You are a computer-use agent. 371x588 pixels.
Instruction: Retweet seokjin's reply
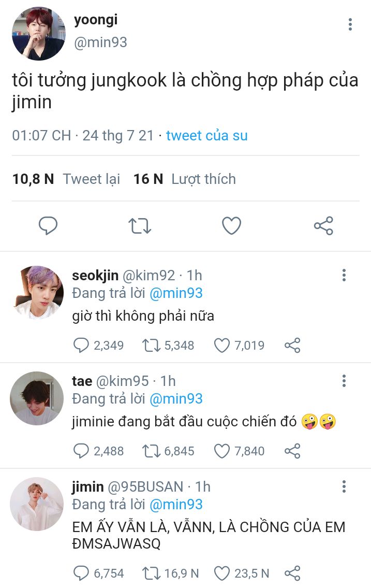[151, 346]
